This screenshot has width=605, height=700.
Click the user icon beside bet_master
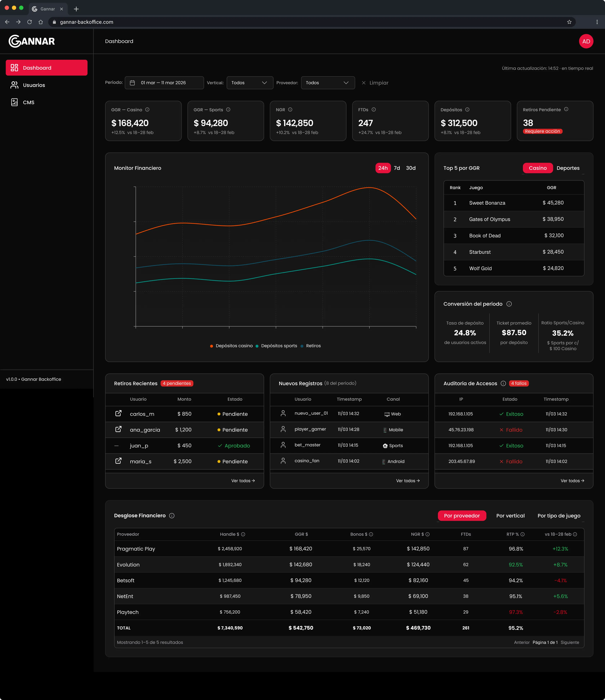(283, 445)
